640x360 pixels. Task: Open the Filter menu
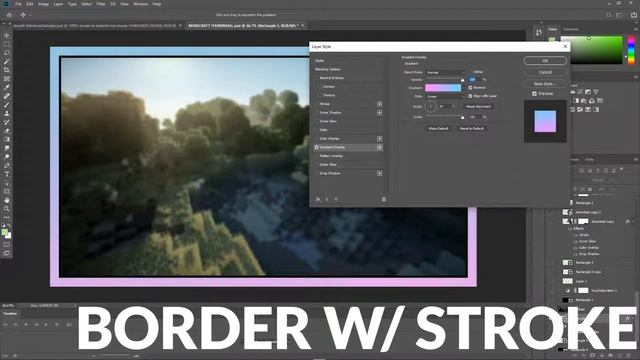pos(101,4)
